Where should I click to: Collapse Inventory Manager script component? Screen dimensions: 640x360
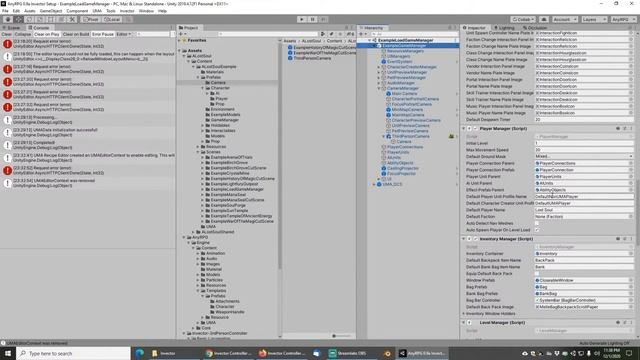point(464,239)
